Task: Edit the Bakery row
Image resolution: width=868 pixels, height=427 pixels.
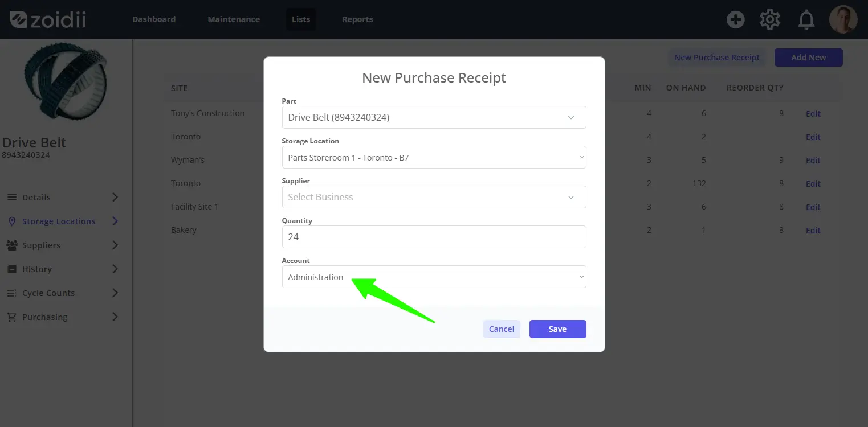Action: click(x=813, y=231)
